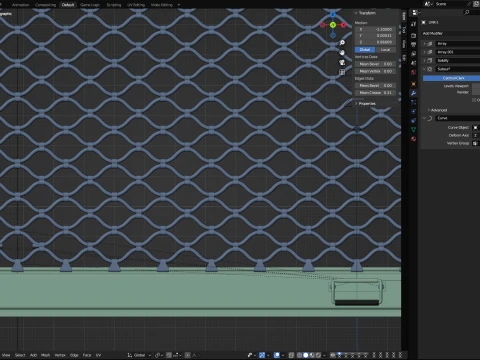The image size is (480, 360).
Task: Select Global transform space button
Action: [365, 50]
